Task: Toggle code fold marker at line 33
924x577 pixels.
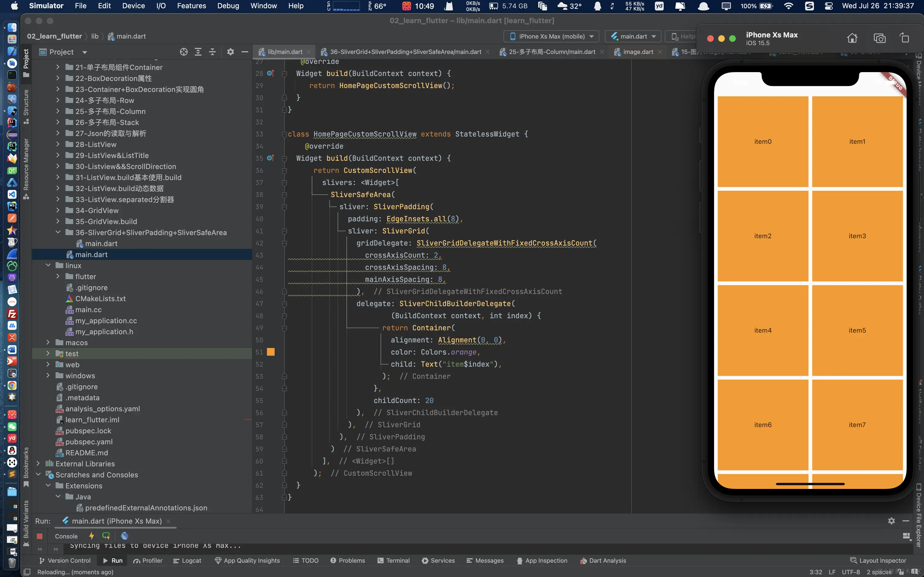Action: (284, 134)
